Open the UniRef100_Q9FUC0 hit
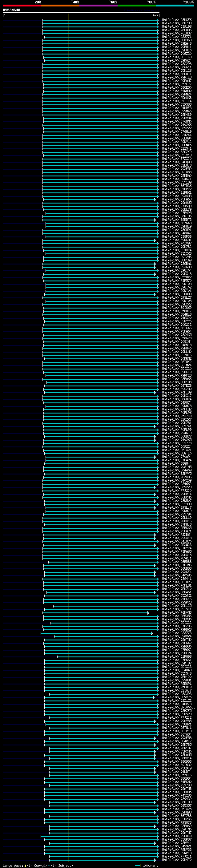This screenshot has width=197, height=868. (x=177, y=836)
